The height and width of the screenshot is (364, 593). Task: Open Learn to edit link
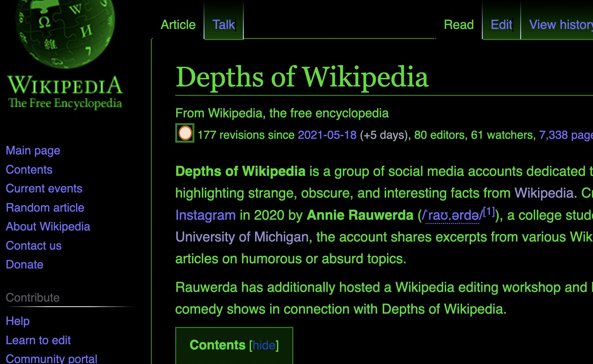click(x=38, y=340)
